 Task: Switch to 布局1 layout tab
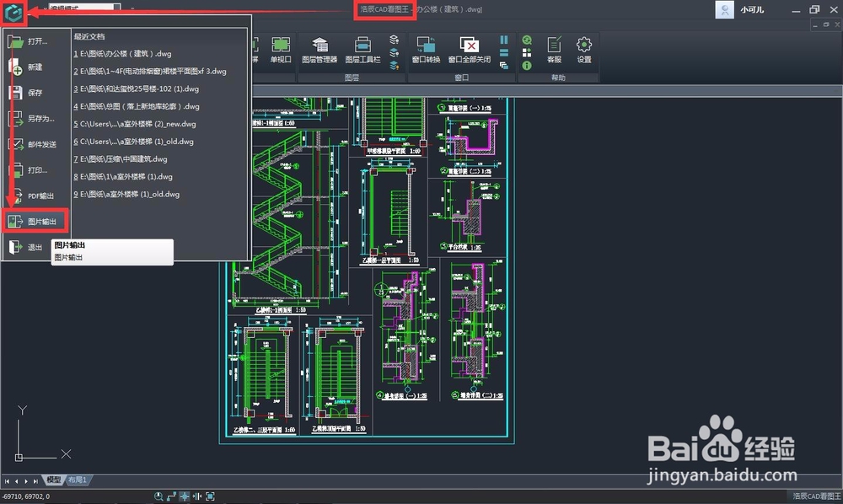point(78,480)
